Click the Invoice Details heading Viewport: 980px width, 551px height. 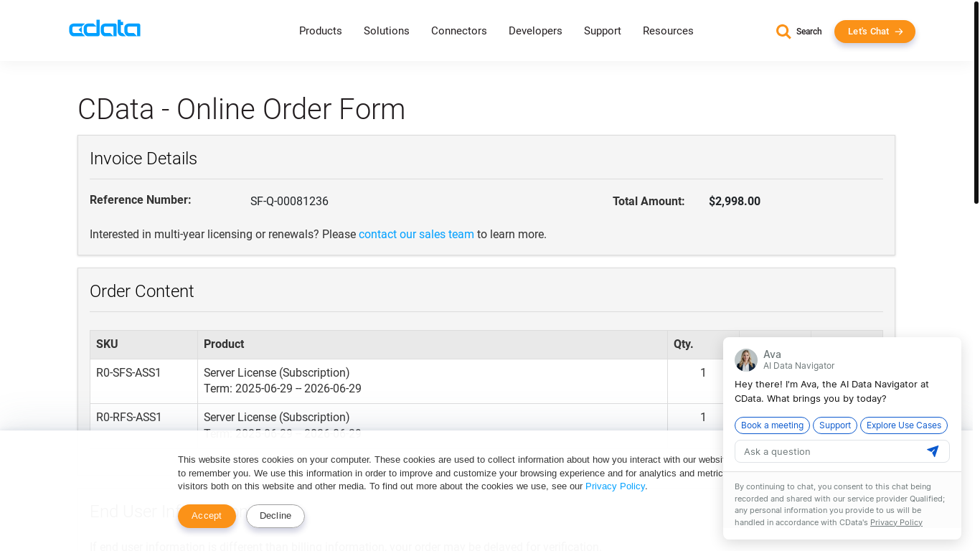143,159
